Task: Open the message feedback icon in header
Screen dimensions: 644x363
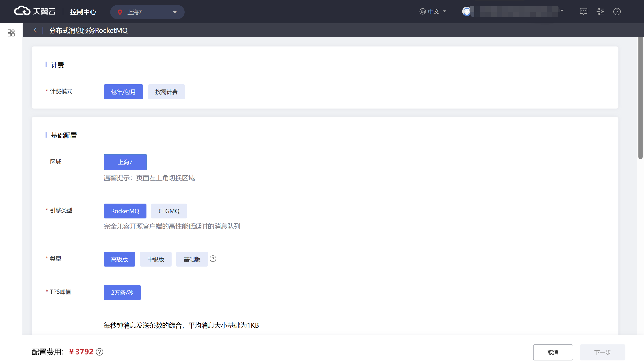Action: pyautogui.click(x=583, y=11)
